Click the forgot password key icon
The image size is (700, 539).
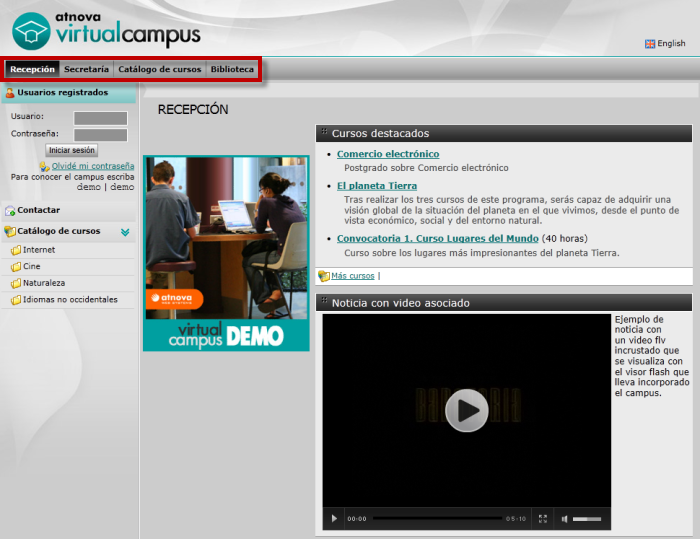click(44, 167)
